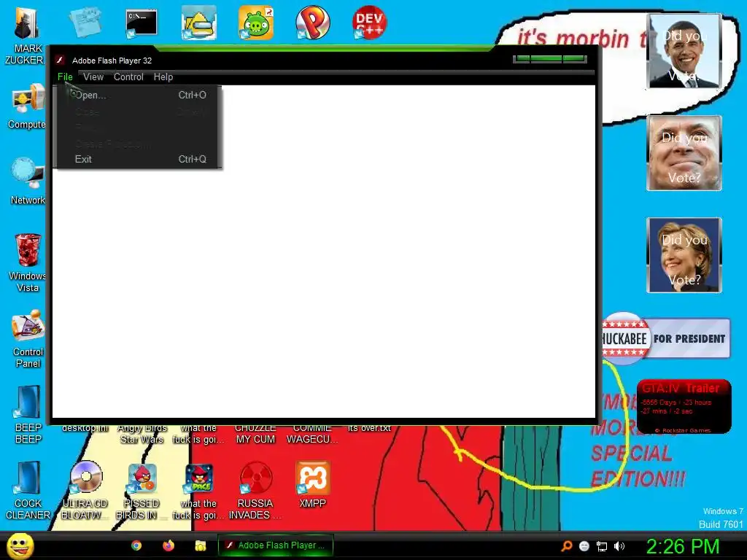The height and width of the screenshot is (560, 747).
Task: Click the orange magnifier tray icon
Action: pyautogui.click(x=567, y=546)
